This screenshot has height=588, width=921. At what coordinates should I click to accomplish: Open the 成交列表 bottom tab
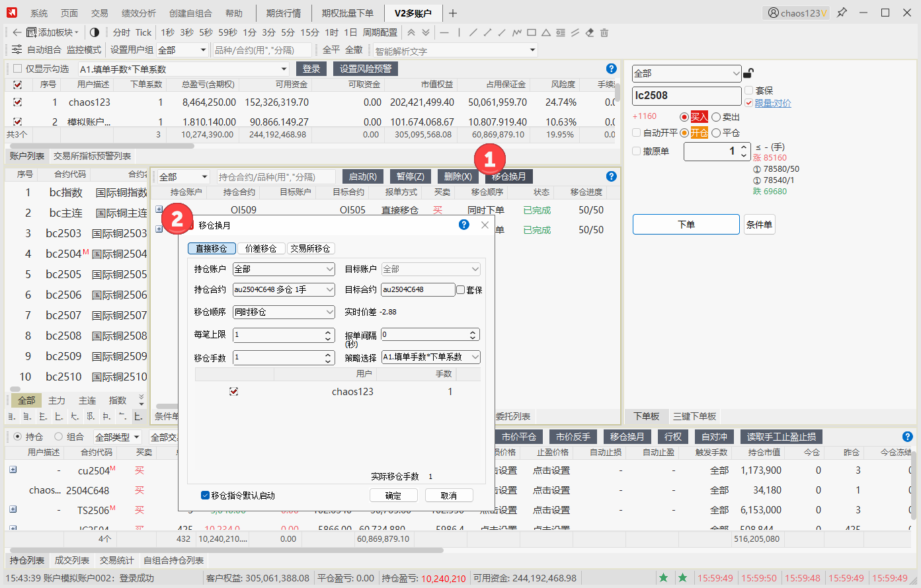pyautogui.click(x=71, y=560)
